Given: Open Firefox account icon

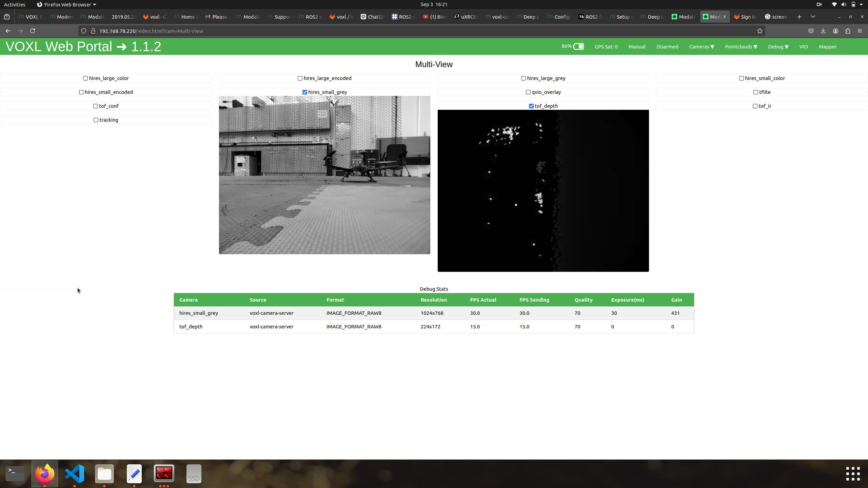Looking at the screenshot, I should click(x=835, y=31).
